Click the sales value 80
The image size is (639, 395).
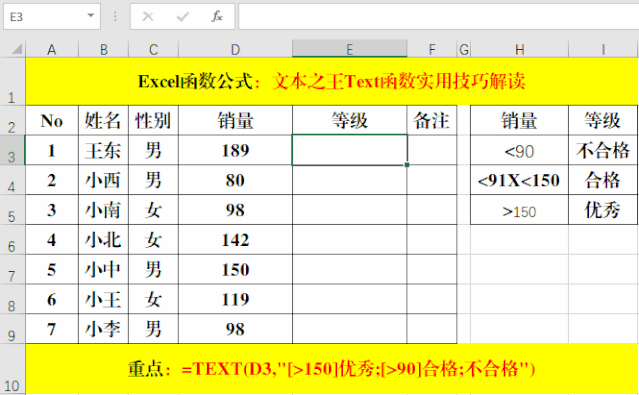point(236,180)
